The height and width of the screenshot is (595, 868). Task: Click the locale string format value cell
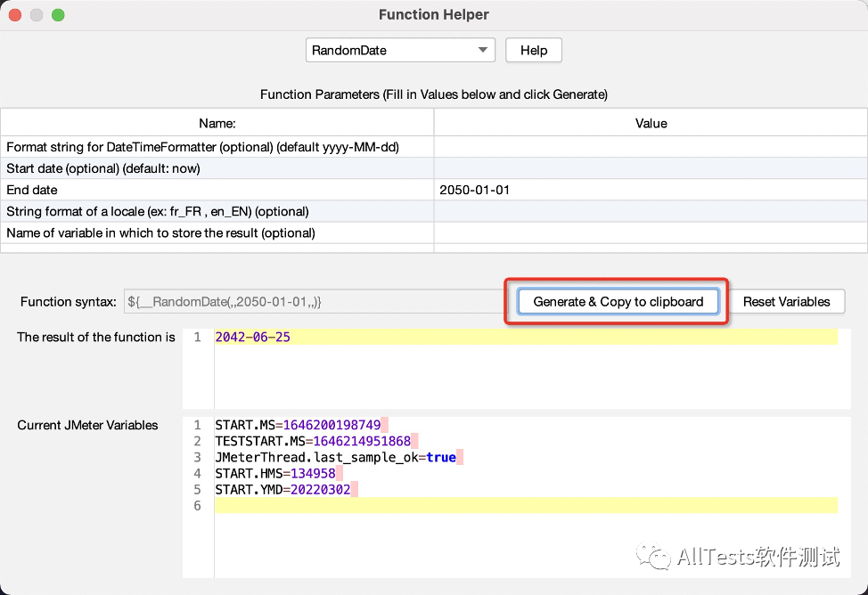tap(651, 211)
